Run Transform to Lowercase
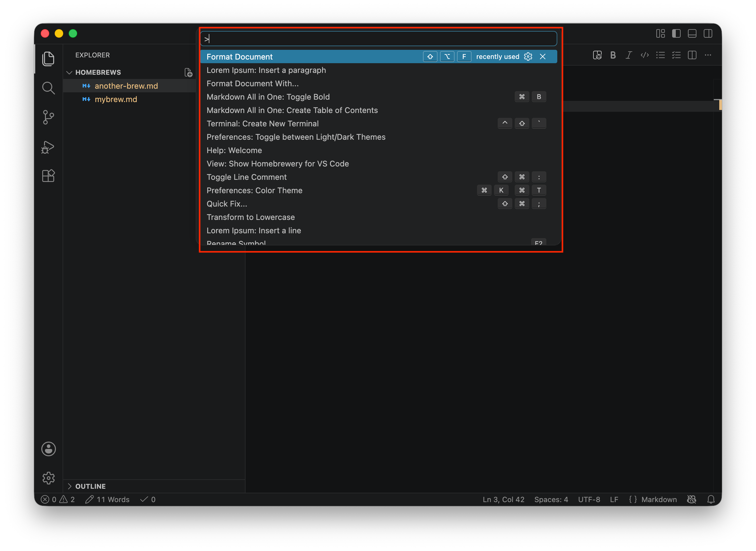756x551 pixels. click(x=379, y=217)
